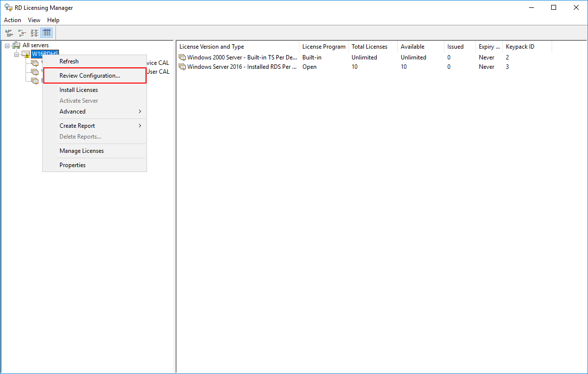588x374 pixels.
Task: Click "Never" expiry for Windows 2000 Server
Action: [x=486, y=58]
